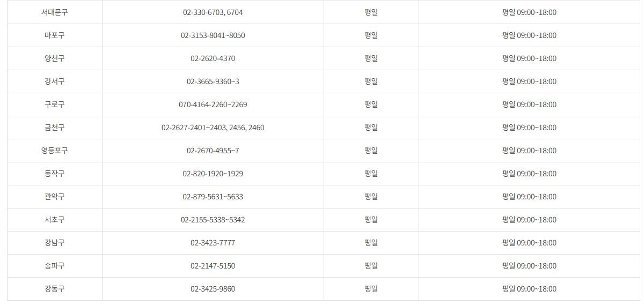Select phone number 02-3425-9860 for 강동구
The width and height of the screenshot is (644, 306).
(x=213, y=289)
